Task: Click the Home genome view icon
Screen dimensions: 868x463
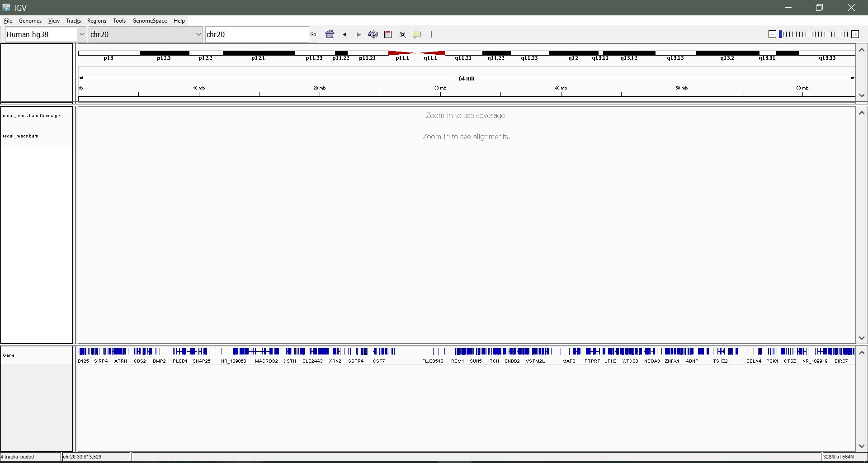Action: (330, 34)
